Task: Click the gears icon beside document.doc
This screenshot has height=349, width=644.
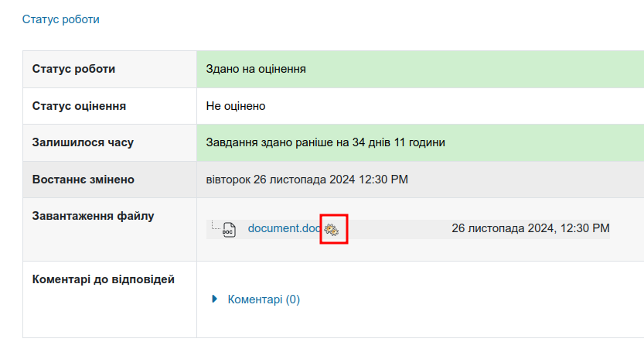Action: point(332,229)
